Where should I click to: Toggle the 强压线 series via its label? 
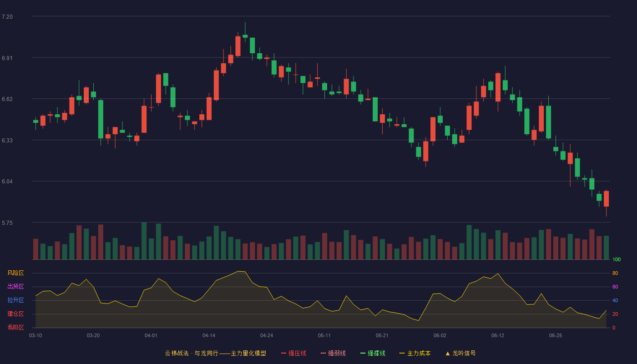click(297, 353)
